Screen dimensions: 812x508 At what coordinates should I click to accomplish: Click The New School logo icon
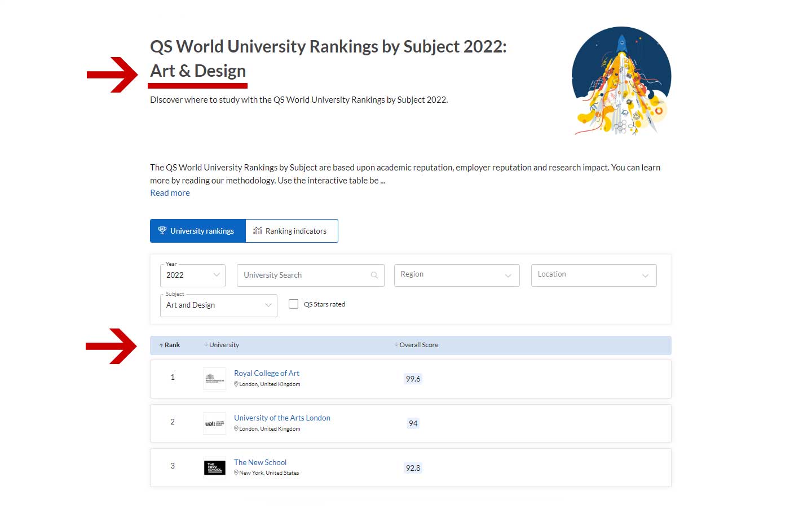pos(214,468)
